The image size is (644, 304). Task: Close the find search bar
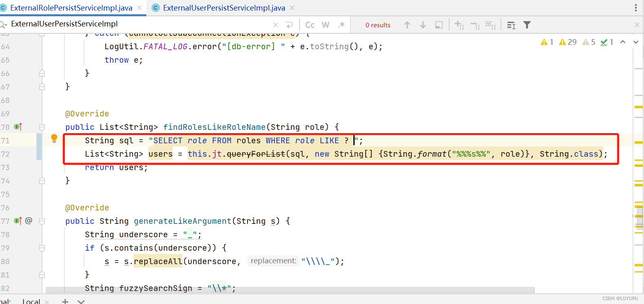tap(637, 25)
